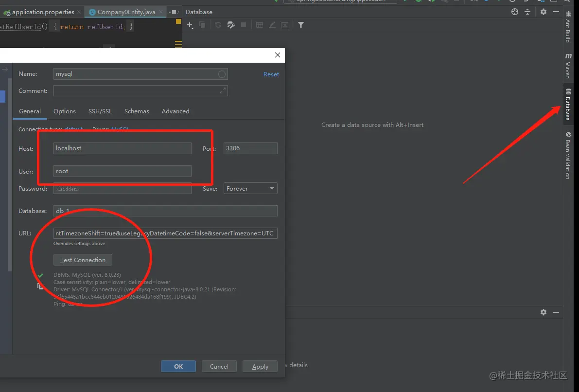
Task: Click the query console icon in Database toolbar
Action: coord(285,25)
